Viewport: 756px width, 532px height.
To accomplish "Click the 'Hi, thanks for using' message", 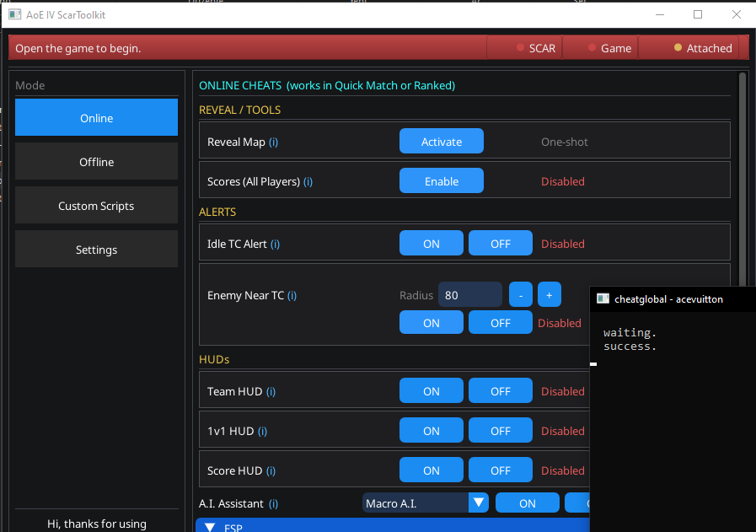I will [97, 524].
